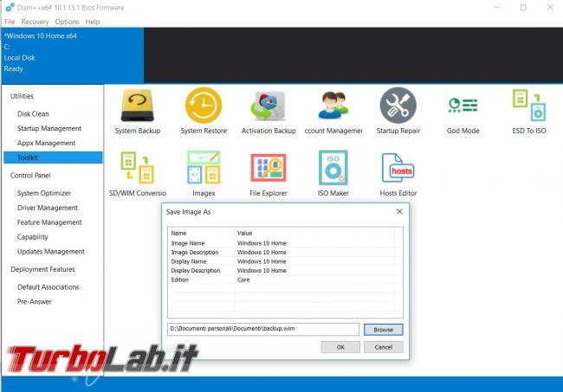Select the Display Name row
Image resolution: width=563 pixels, height=392 pixels.
pyautogui.click(x=282, y=261)
